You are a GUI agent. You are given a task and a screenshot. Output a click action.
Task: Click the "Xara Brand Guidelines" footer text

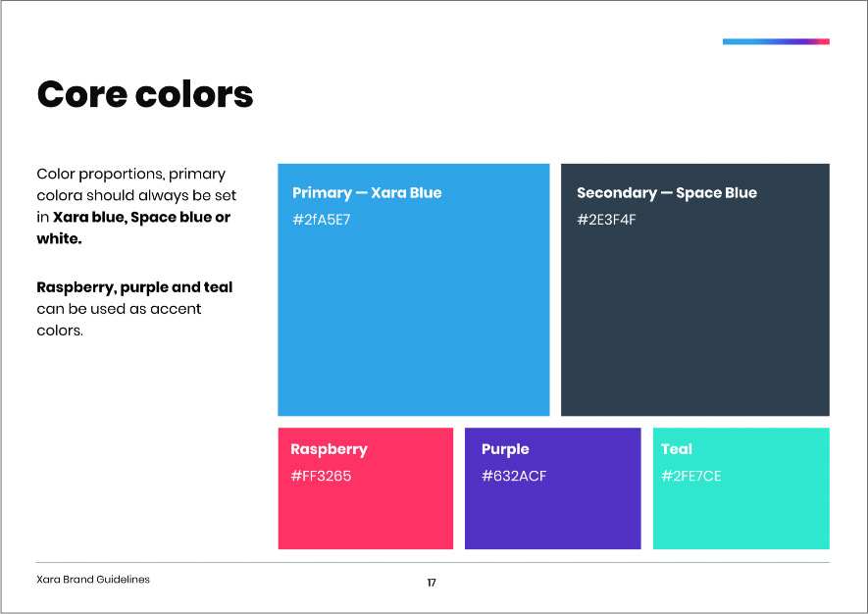[93, 580]
